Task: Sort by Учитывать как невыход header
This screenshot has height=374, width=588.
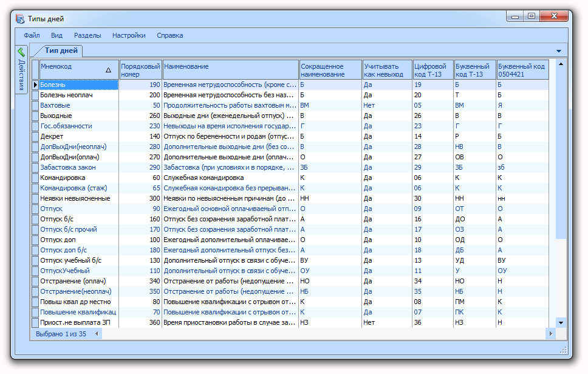Action: [x=387, y=70]
